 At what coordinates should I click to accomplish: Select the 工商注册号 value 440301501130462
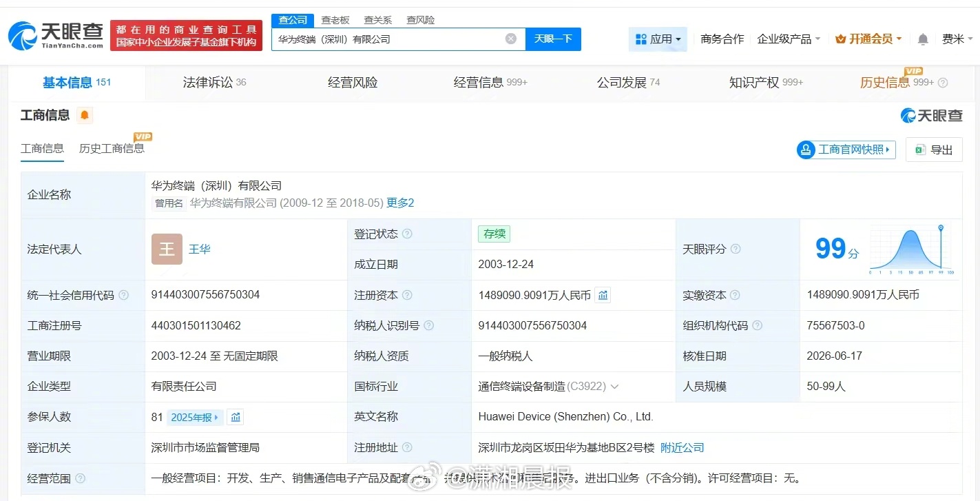pos(196,325)
